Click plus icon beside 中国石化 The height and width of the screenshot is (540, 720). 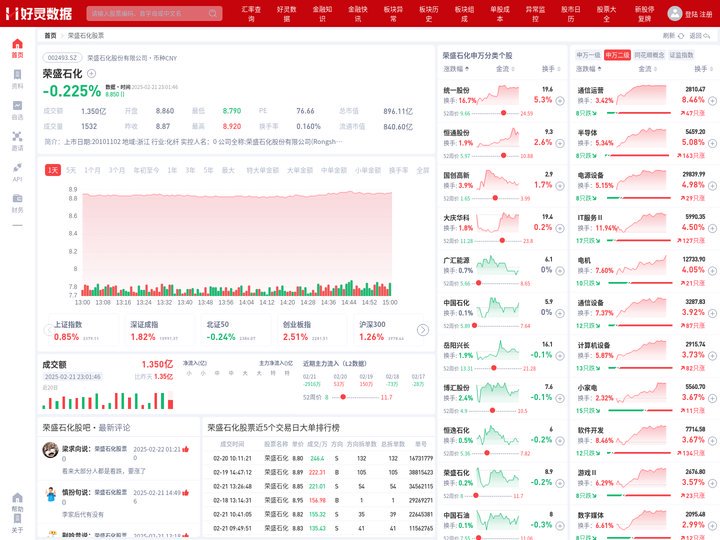560,313
